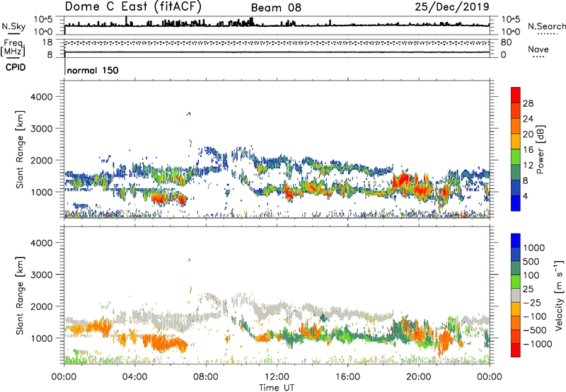
Task: Click the isolated echo near 3500 km in power panel
Action: click(188, 114)
